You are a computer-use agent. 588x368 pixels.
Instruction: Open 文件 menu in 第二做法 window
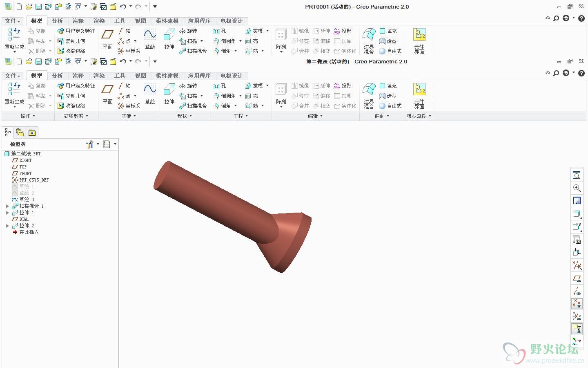pos(12,76)
